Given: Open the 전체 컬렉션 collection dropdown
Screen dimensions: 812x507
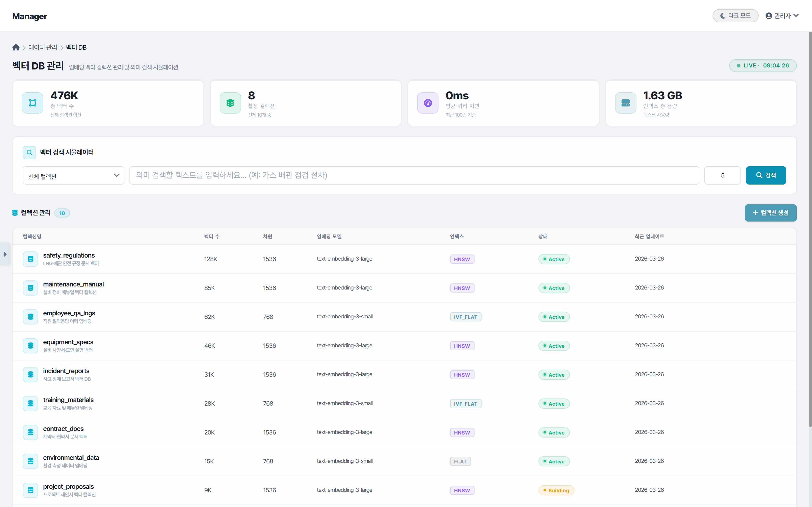Looking at the screenshot, I should point(74,176).
